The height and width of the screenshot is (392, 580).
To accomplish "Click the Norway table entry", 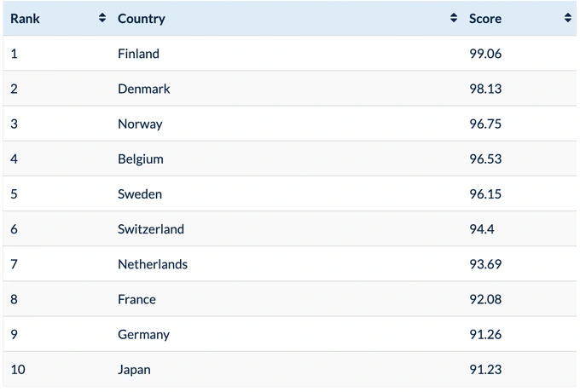I will pyautogui.click(x=140, y=124).
